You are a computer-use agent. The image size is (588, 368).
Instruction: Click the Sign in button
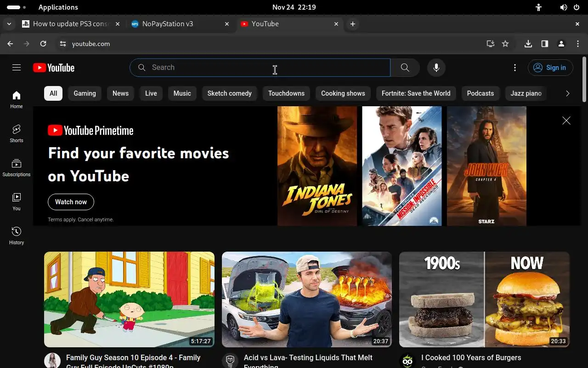click(x=550, y=68)
